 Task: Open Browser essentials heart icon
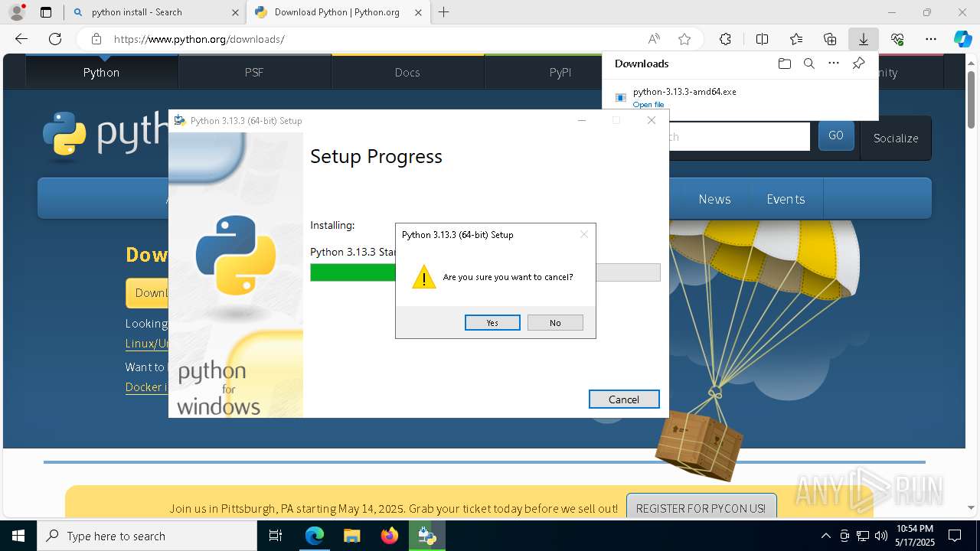pyautogui.click(x=897, y=39)
